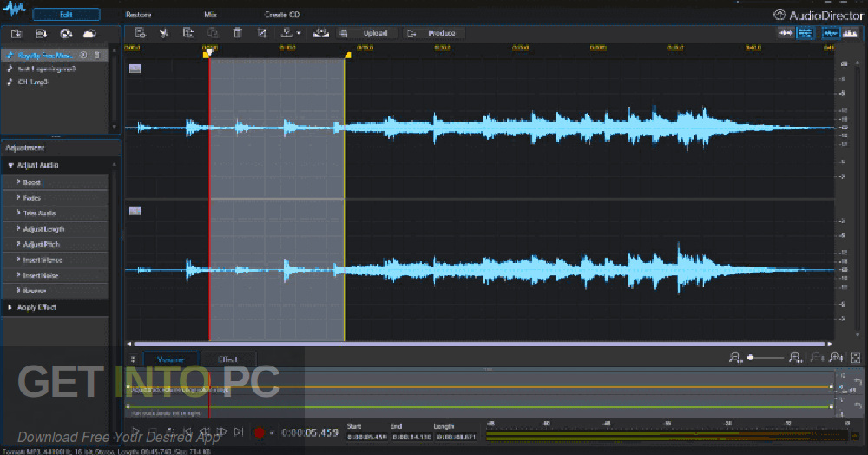Switch to the Effect tab
The width and height of the screenshot is (868, 455).
point(227,359)
